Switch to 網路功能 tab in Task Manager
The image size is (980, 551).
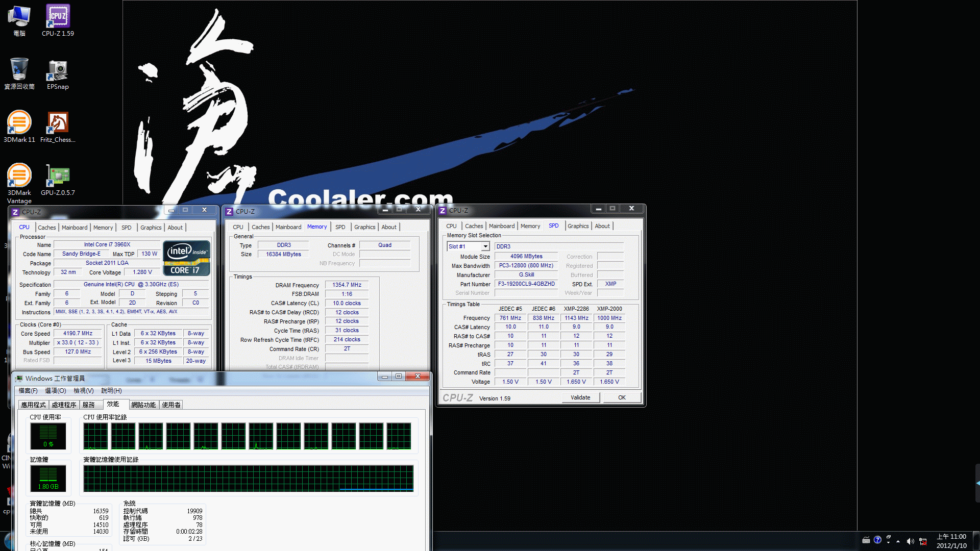pos(144,405)
